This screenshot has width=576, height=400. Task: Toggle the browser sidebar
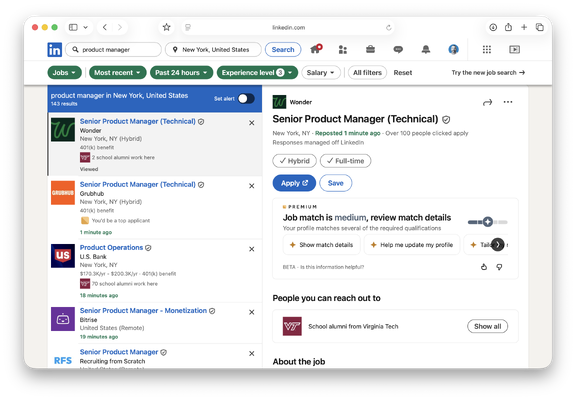73,27
